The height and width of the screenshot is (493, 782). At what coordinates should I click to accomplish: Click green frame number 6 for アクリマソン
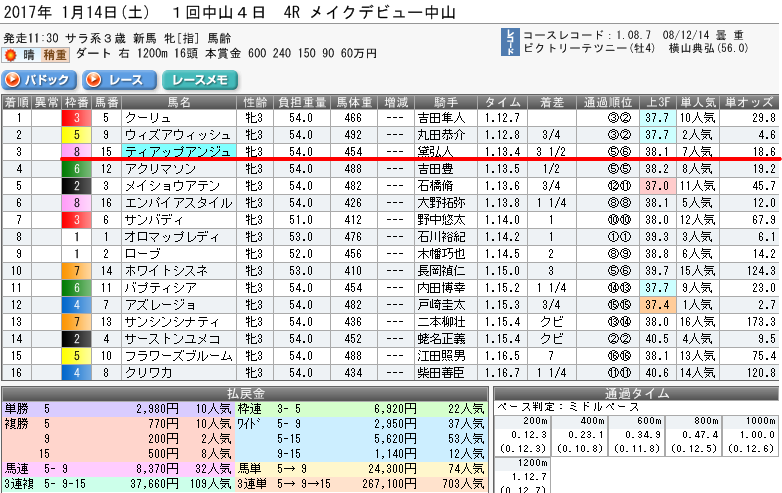pos(76,169)
